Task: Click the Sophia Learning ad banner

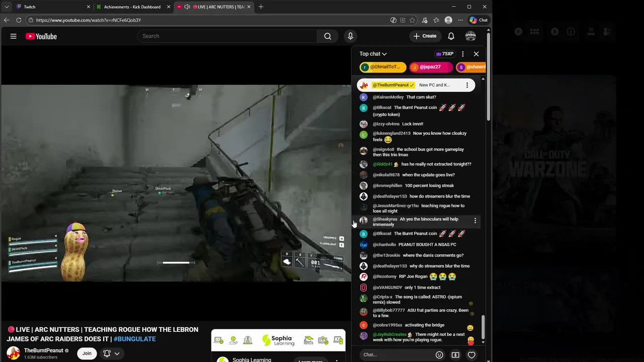Action: pos(278,340)
